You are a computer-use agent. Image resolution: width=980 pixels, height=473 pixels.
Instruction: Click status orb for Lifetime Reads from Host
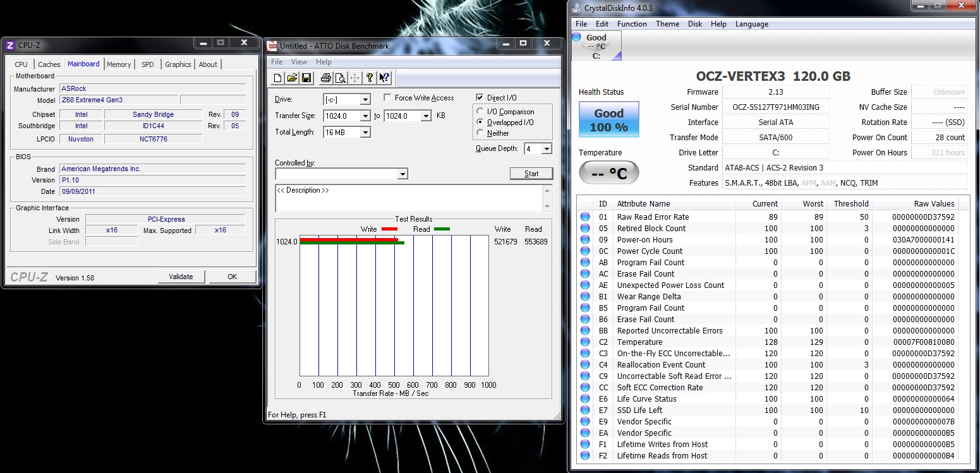coord(585,455)
